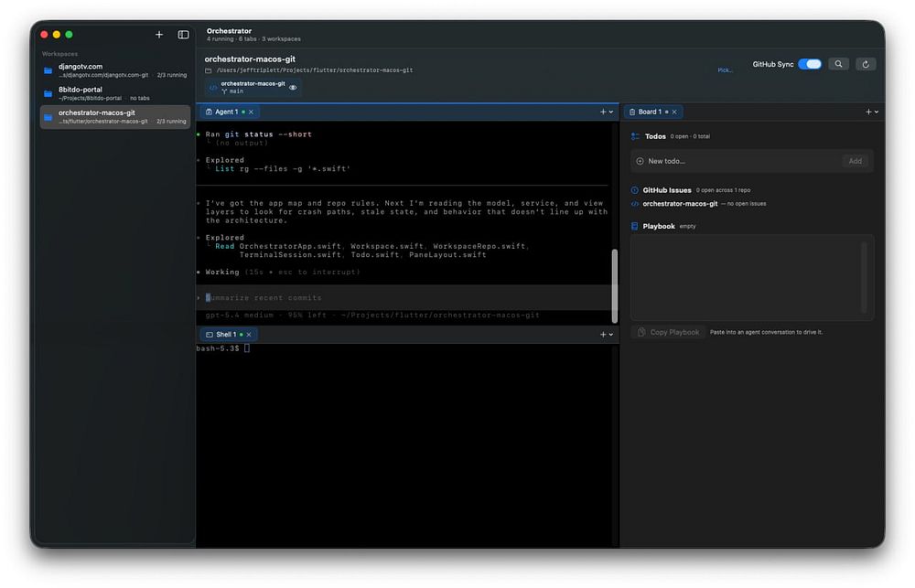Click "List rg --files -g '*.swift'" line

click(283, 169)
